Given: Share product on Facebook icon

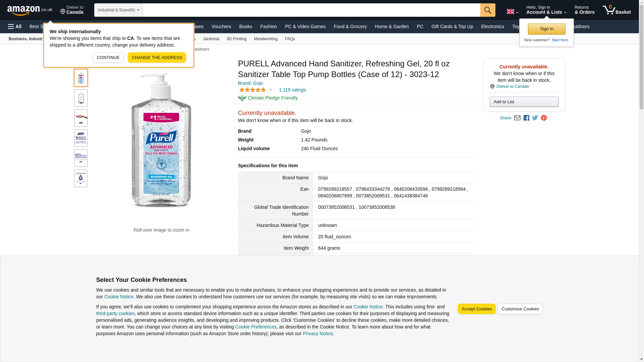Looking at the screenshot, I should 526,118.
